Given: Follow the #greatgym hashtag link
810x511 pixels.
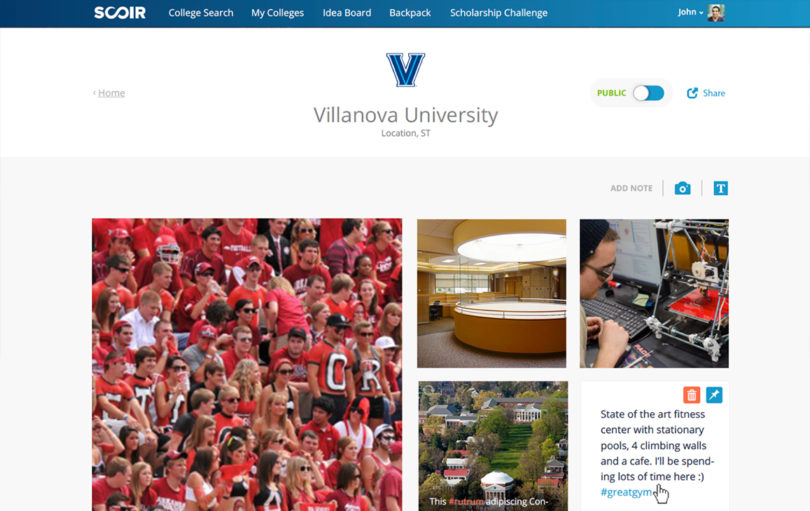Looking at the screenshot, I should point(626,492).
